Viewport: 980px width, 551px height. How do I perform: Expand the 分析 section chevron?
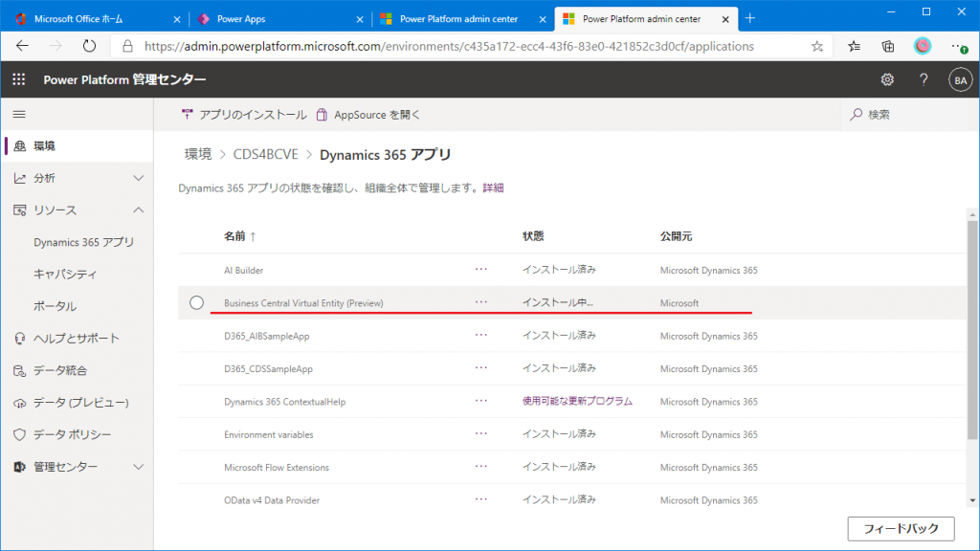click(x=138, y=178)
